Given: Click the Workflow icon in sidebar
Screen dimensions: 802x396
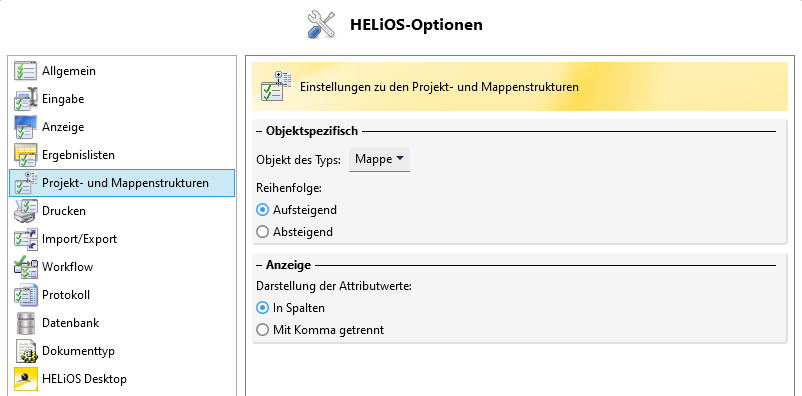Looking at the screenshot, I should coord(26,267).
